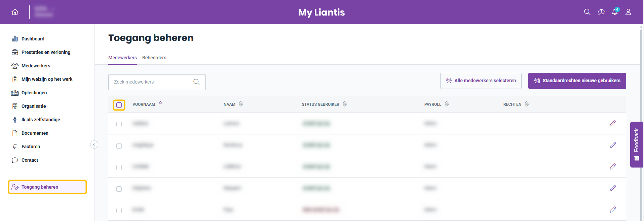Open Opleidingen in the sidebar
Screen dimensions: 644x221
click(34, 93)
